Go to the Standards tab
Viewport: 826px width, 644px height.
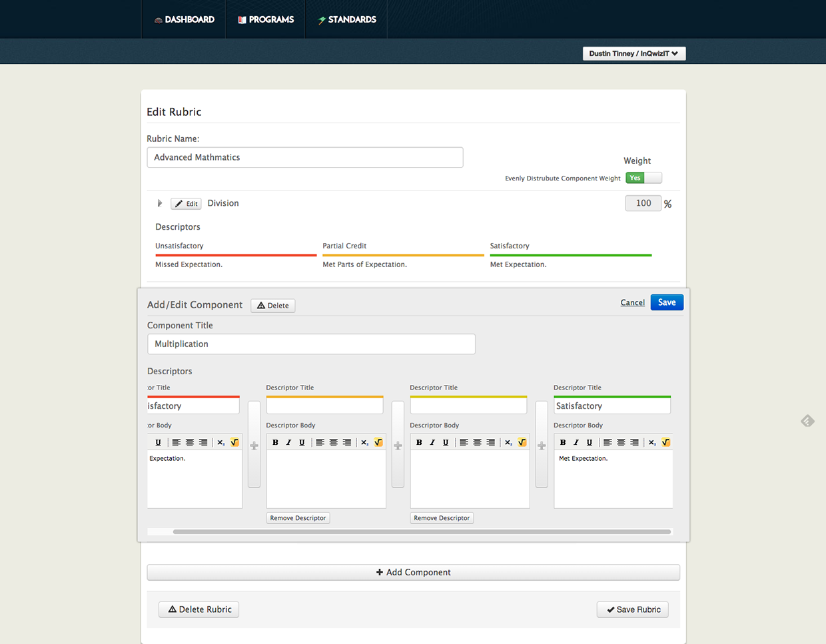[346, 19]
